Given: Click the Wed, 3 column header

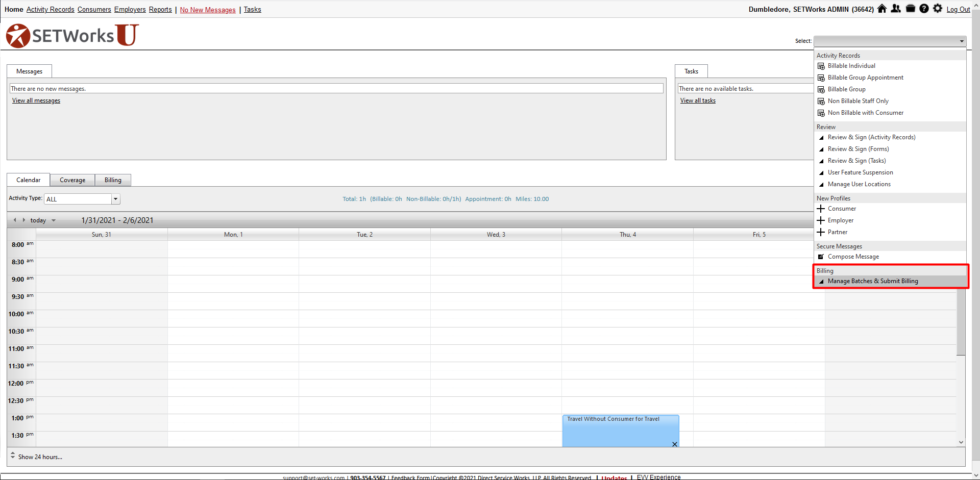Looking at the screenshot, I should (x=496, y=235).
